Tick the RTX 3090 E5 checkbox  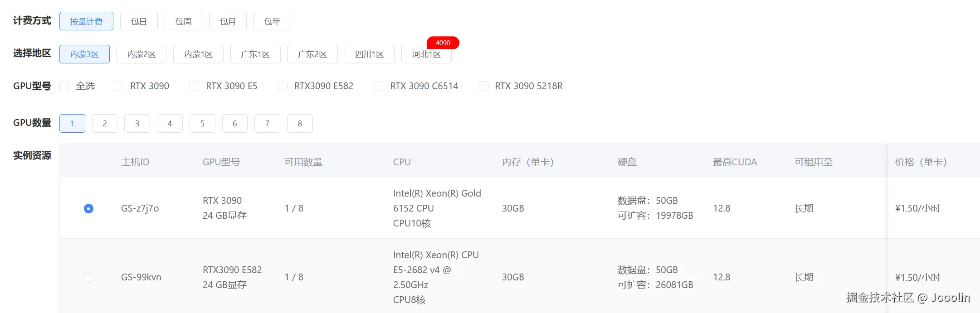(x=195, y=86)
